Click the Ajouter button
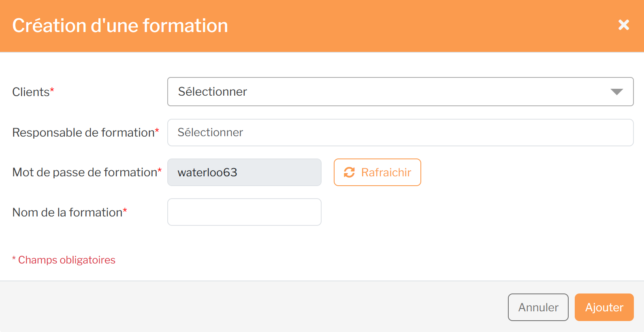The width and height of the screenshot is (644, 332). coord(604,307)
